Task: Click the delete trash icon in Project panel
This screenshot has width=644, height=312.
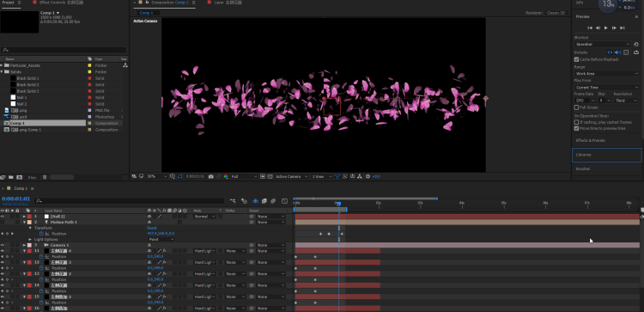Action: pyautogui.click(x=45, y=177)
